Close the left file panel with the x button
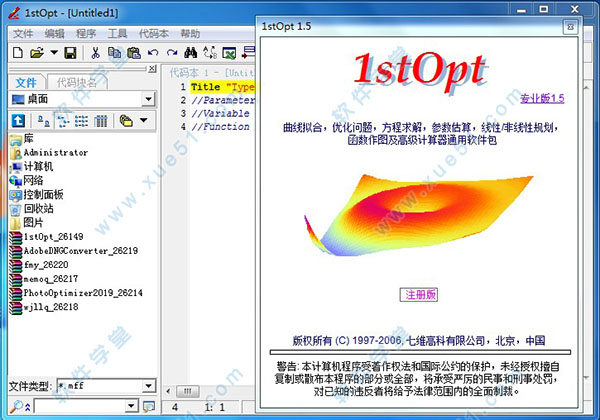Viewport: 600px width, 420px height. [x=152, y=68]
